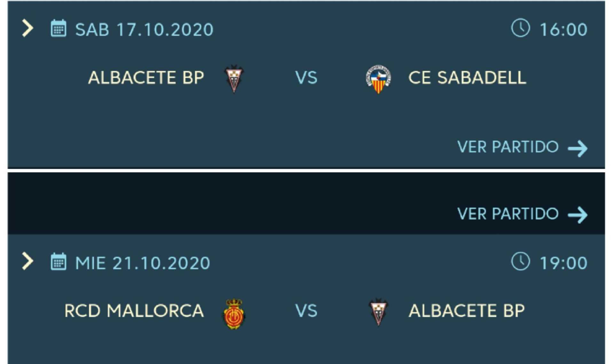Click arrow icon after second VER PARTIDO
614x364 pixels.
(x=578, y=215)
